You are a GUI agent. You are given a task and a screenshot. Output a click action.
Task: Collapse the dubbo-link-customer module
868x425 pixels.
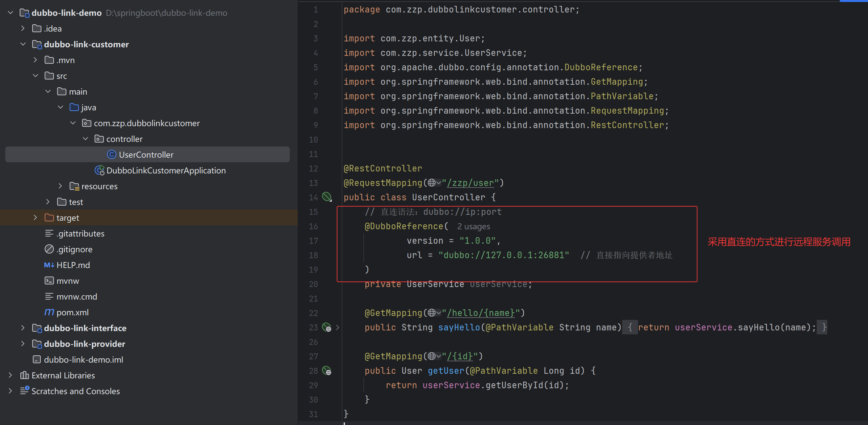coord(23,44)
